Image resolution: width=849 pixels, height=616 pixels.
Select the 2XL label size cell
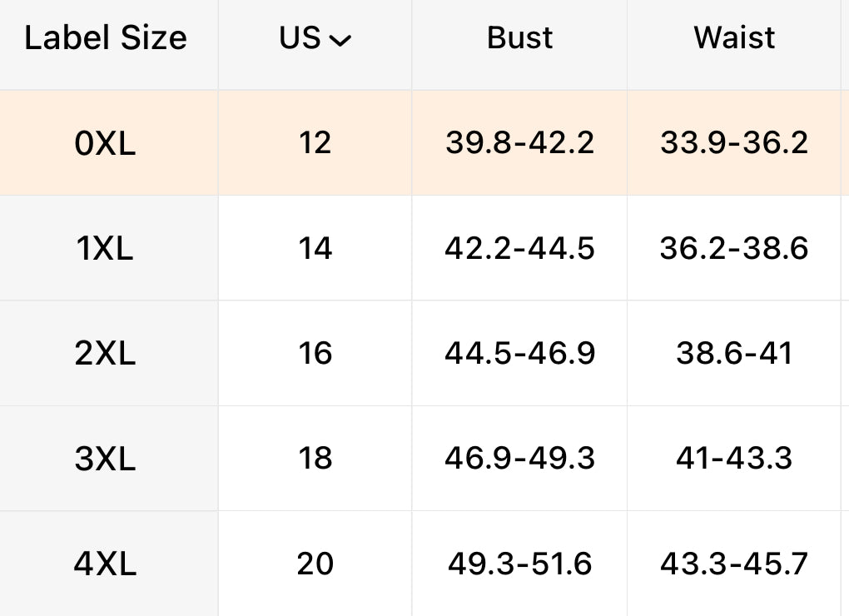pyautogui.click(x=105, y=354)
